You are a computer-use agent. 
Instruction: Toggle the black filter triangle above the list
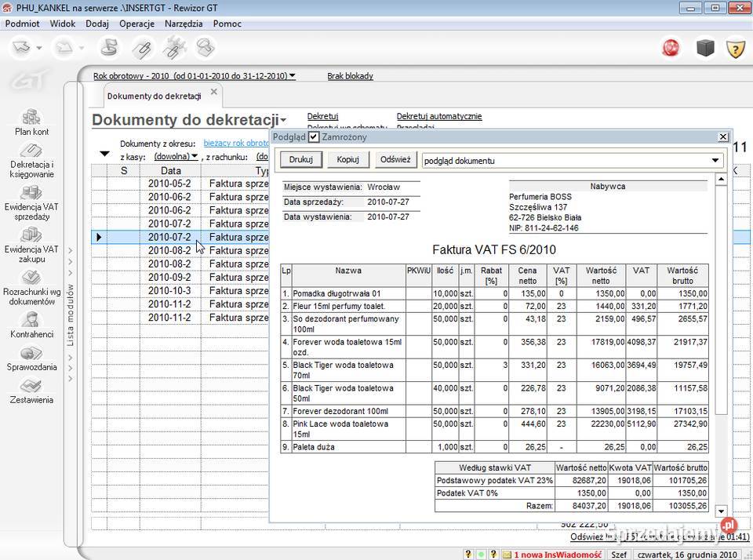coord(105,154)
